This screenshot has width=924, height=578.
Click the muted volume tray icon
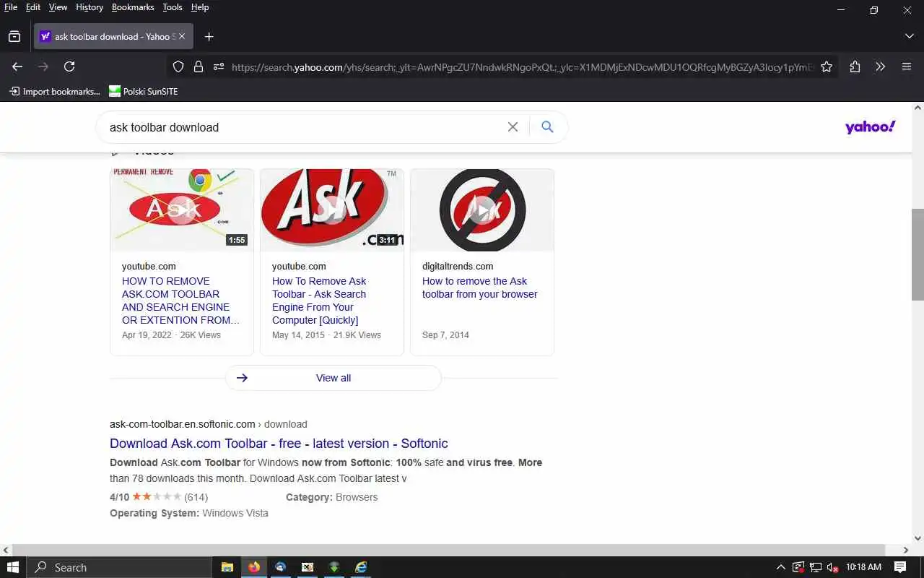coord(832,567)
